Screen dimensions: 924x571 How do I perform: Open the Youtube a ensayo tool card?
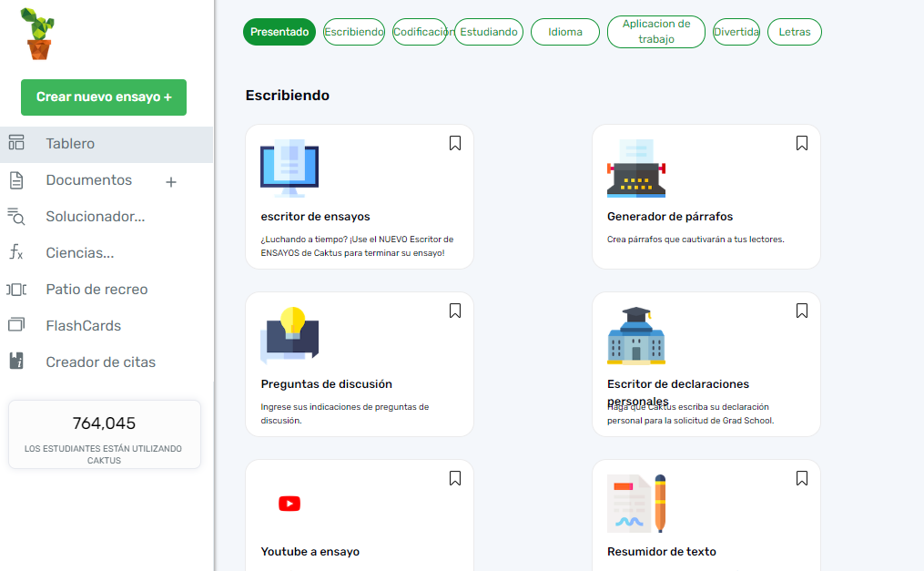pos(360,515)
